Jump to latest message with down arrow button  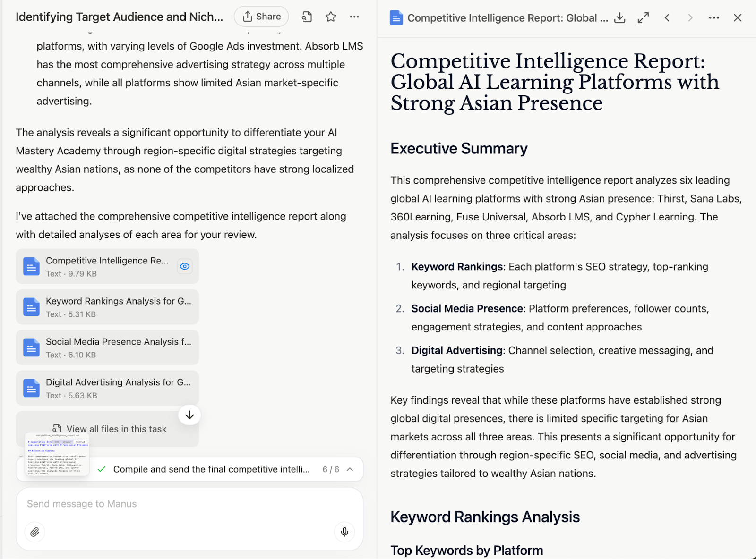[x=189, y=415]
